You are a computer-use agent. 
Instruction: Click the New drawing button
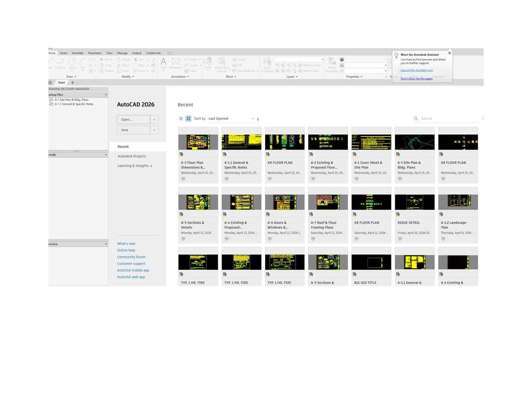(x=134, y=130)
